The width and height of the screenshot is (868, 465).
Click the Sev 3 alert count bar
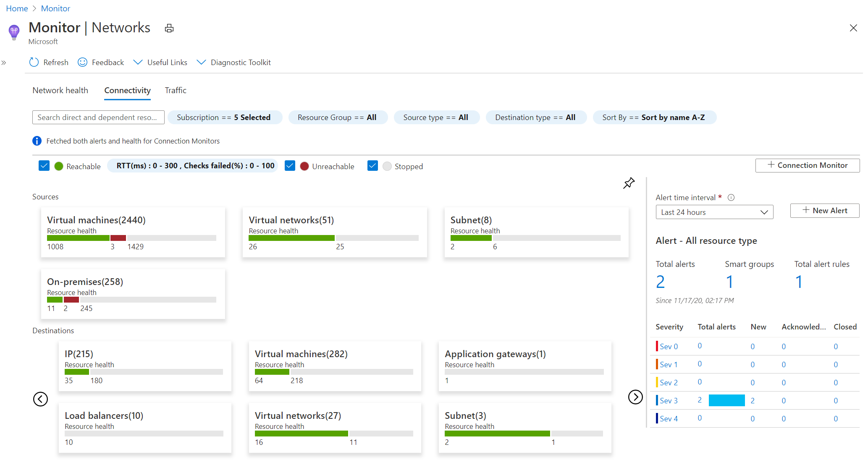pyautogui.click(x=726, y=400)
